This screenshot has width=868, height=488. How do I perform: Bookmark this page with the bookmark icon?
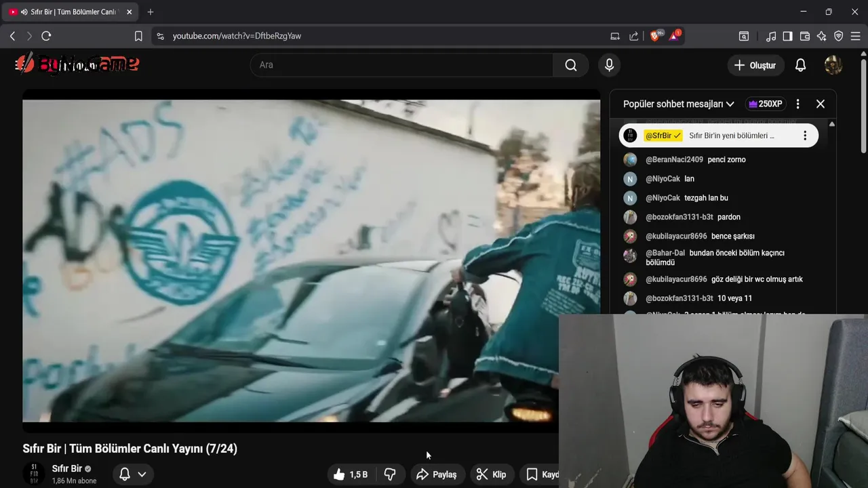click(138, 36)
